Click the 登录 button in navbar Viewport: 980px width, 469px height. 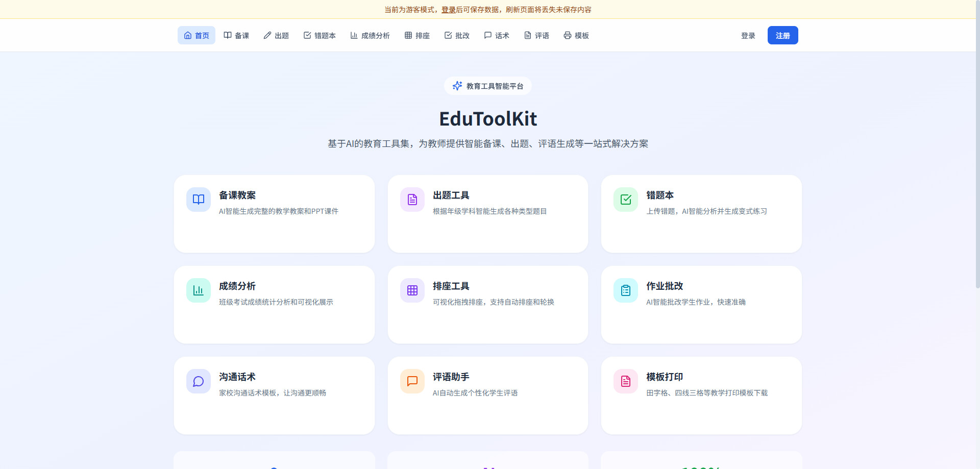748,35
